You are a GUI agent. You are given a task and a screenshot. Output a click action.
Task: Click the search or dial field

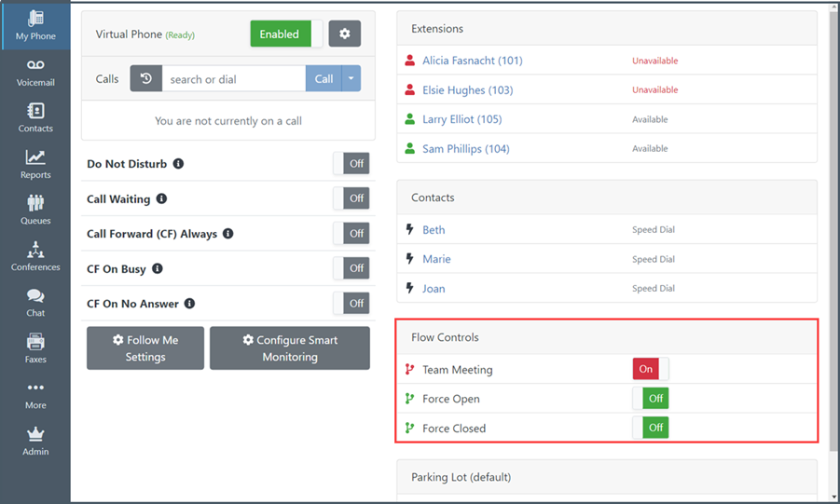pos(233,79)
